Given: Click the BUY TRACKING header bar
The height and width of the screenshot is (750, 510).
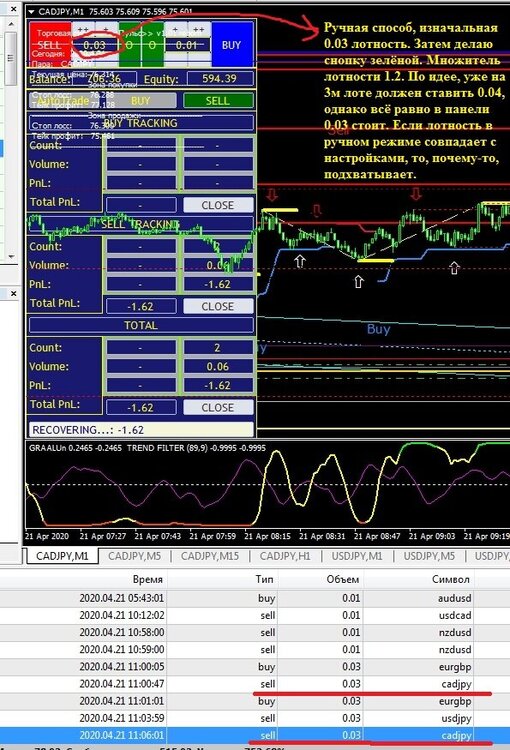Looking at the screenshot, I should pos(141,123).
